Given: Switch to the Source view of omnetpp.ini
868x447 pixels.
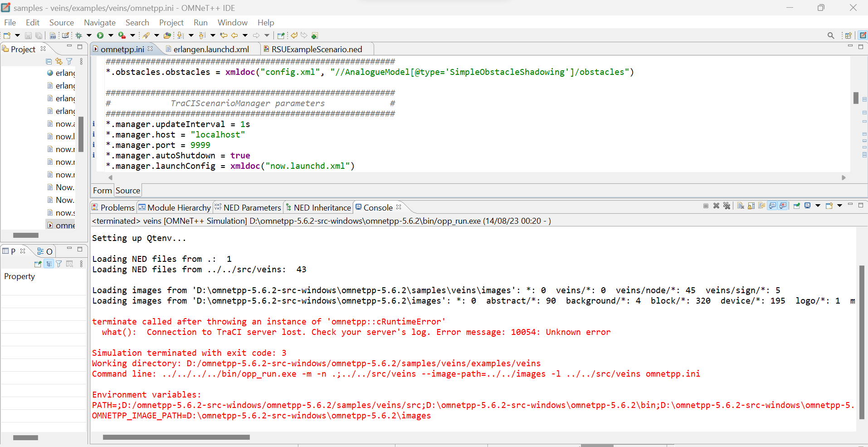Looking at the screenshot, I should [x=127, y=190].
